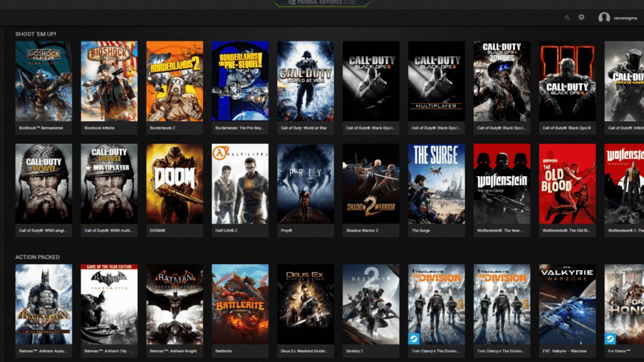644x362 pixels.
Task: Open the Shadow Warrior 2 game tile
Action: [x=370, y=185]
